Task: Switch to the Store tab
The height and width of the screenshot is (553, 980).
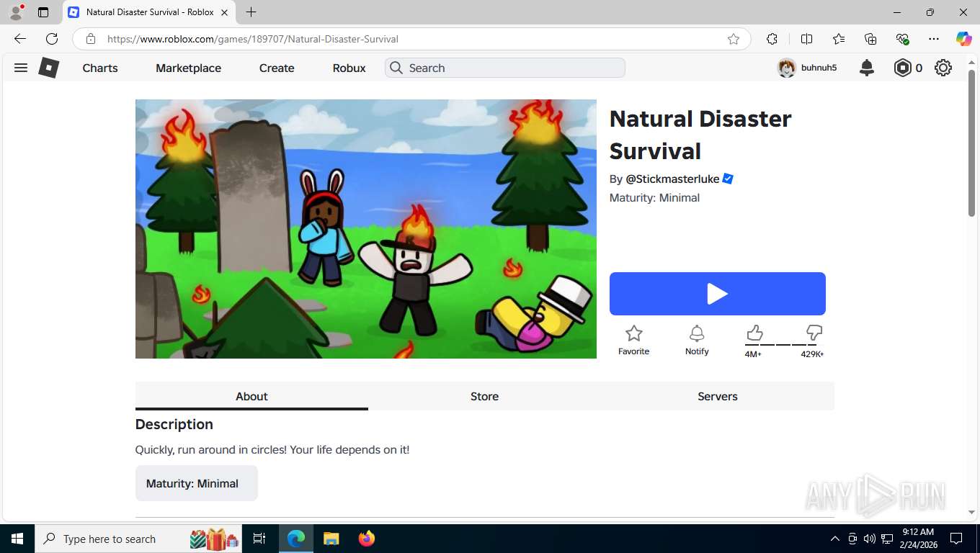Action: 485,396
